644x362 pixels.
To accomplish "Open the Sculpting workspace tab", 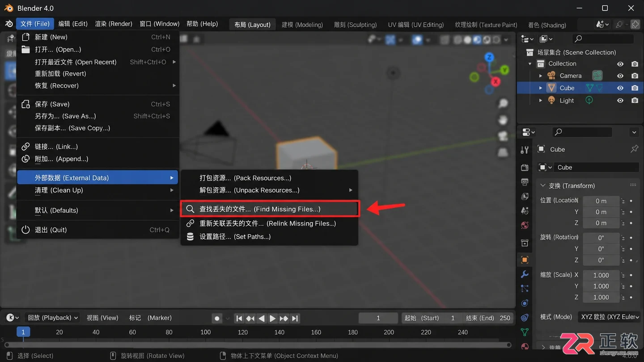I will coord(356,25).
